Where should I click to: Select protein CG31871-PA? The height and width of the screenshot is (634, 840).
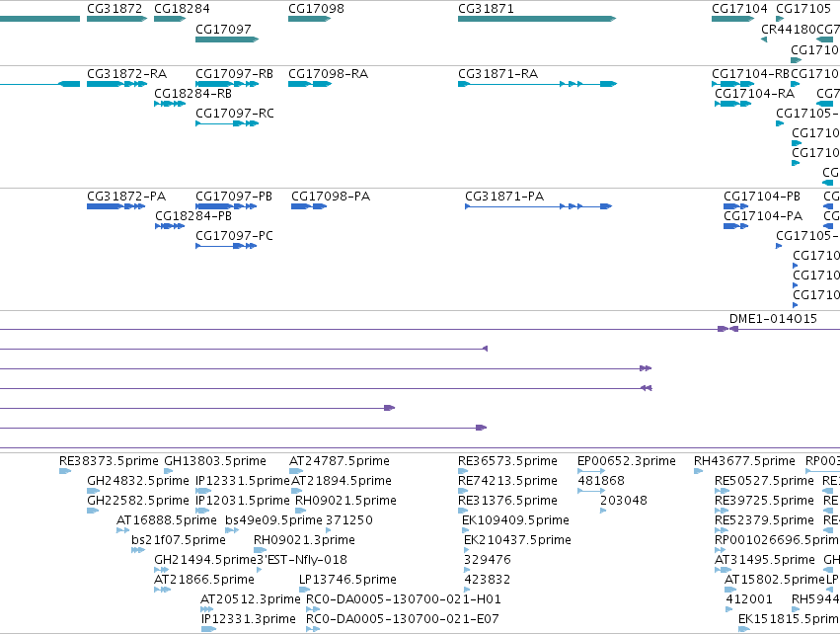[538, 206]
